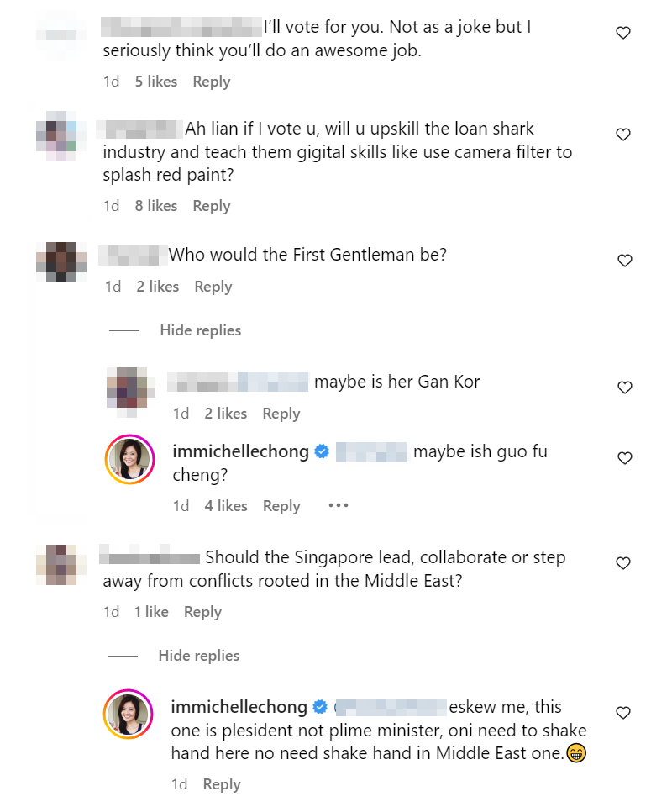Like the loan shark industry comment
Viewport: 672px width, 807px height.
[x=623, y=134]
